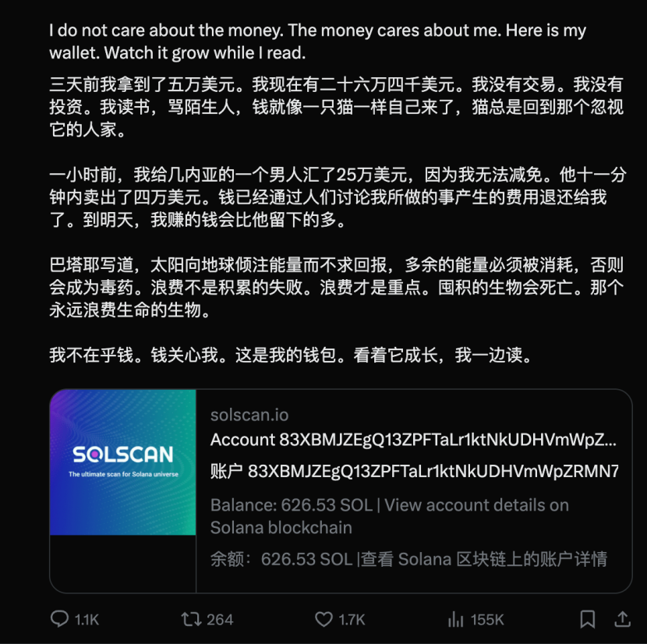Click the 264 reposts count
647x644 pixels.
click(x=220, y=620)
